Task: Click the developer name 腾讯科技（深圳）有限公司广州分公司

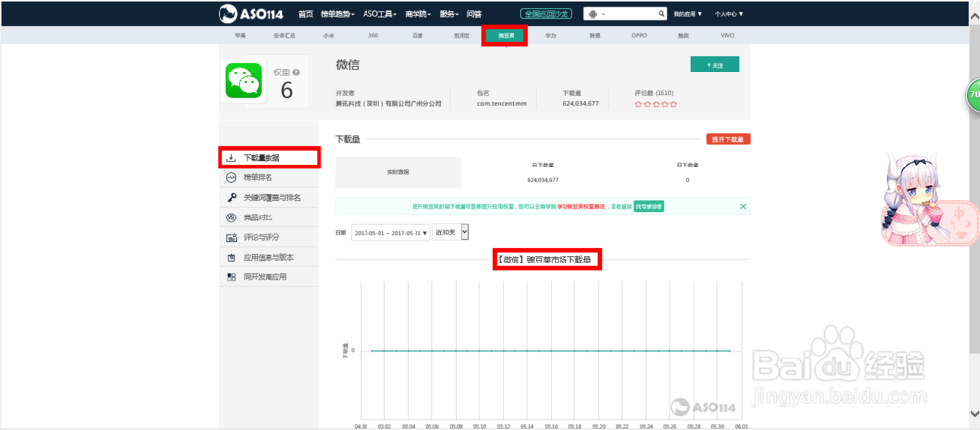Action: (x=388, y=103)
